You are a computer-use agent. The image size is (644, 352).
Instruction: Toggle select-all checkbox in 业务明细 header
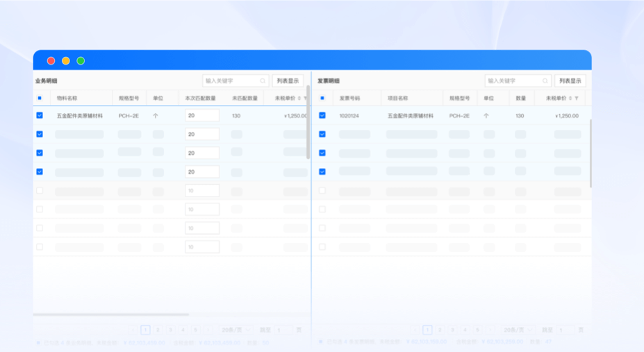[40, 99]
